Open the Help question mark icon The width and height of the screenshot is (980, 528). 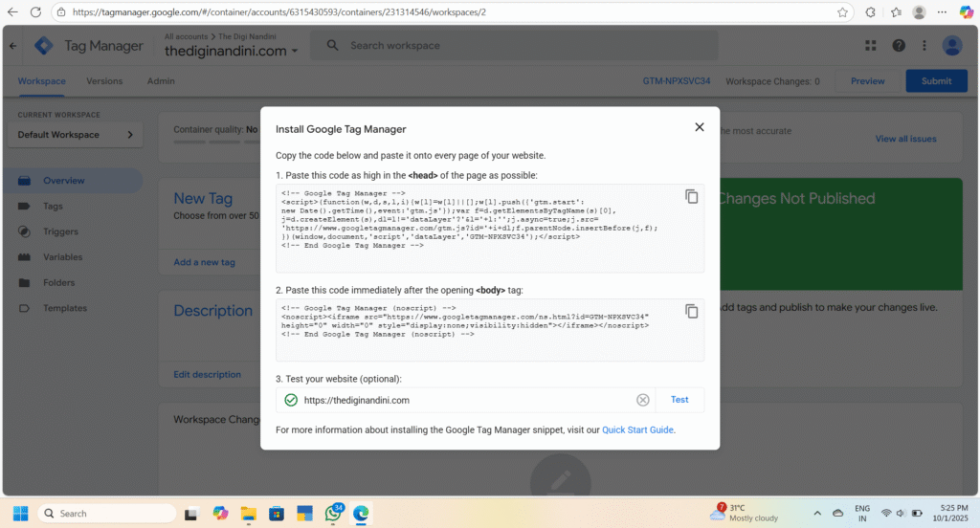(899, 46)
